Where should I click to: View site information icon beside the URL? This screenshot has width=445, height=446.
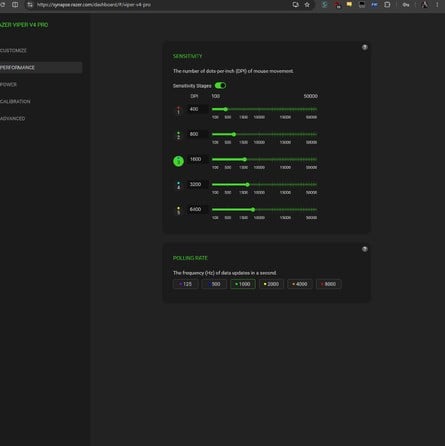click(30, 5)
